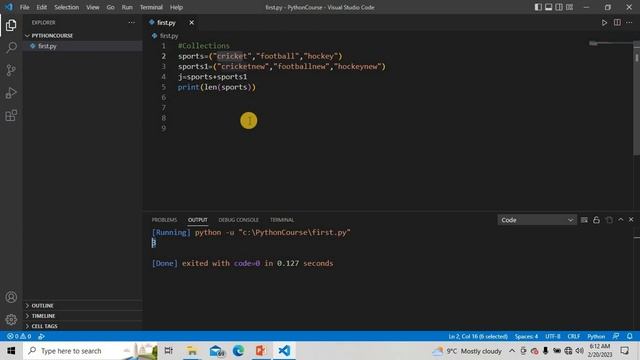Switch to the TERMINAL panel tab
The image size is (640, 360).
(282, 220)
